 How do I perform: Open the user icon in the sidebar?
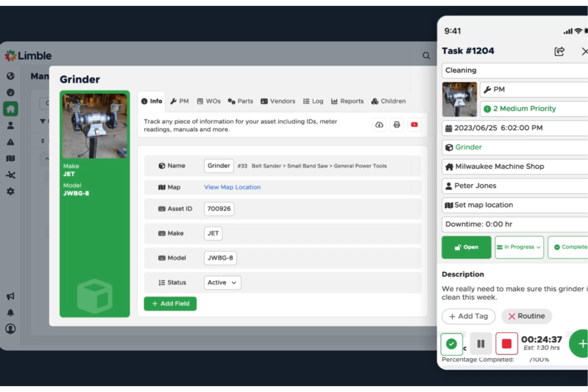click(x=11, y=126)
